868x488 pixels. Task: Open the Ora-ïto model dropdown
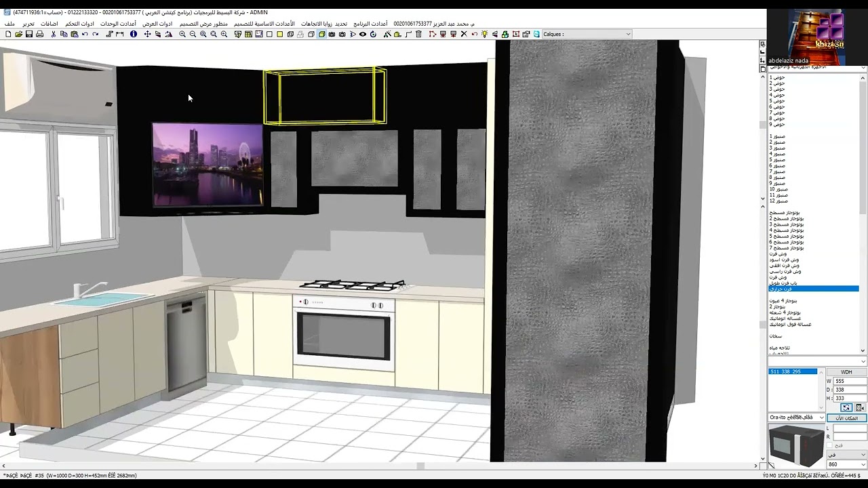797,418
